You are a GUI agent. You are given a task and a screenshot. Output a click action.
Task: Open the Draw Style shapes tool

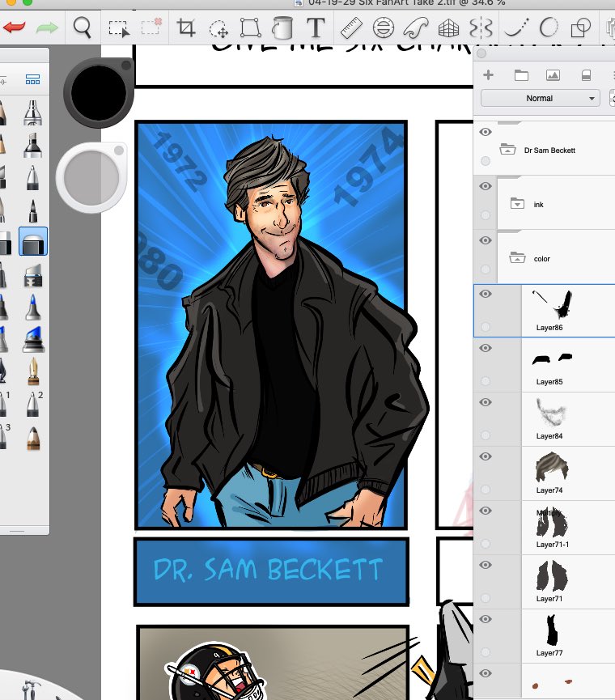click(581, 28)
